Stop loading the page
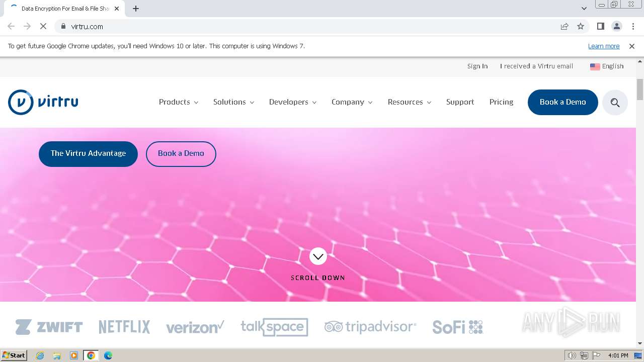 [43, 26]
